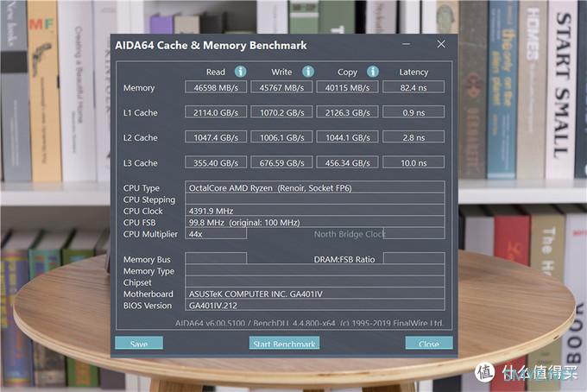Click the Memory row label
The width and height of the screenshot is (587, 392).
tap(139, 88)
